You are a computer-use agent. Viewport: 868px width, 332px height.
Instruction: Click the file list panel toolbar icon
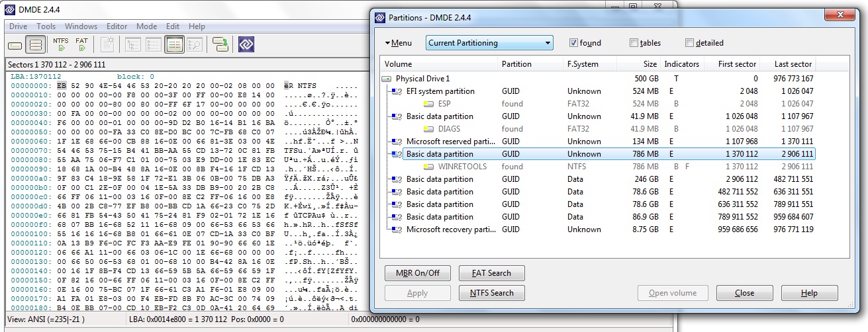154,44
